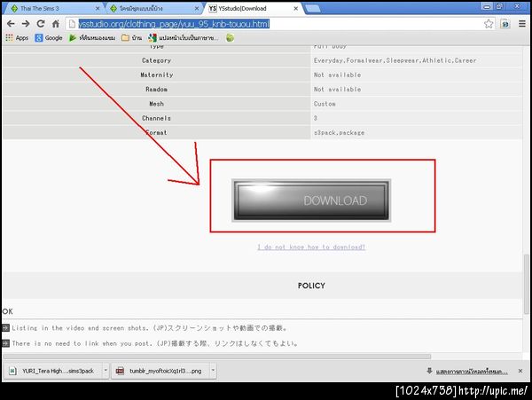Click the green round bookmark icon
Viewport: 532px width, 400px height.
230,37
